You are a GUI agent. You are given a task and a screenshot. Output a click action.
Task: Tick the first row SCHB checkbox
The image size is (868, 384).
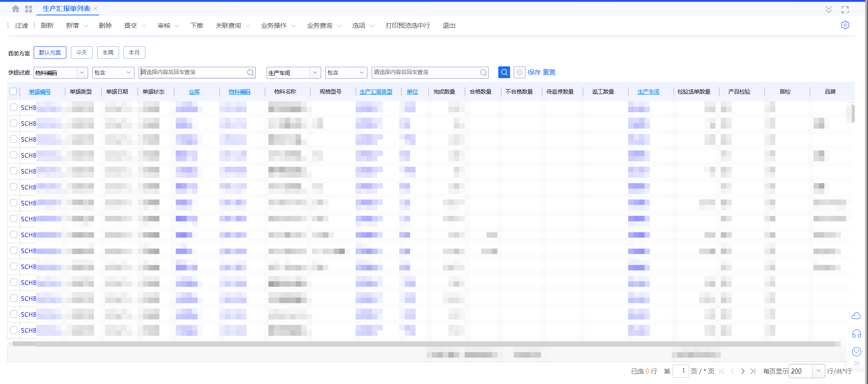(14, 107)
